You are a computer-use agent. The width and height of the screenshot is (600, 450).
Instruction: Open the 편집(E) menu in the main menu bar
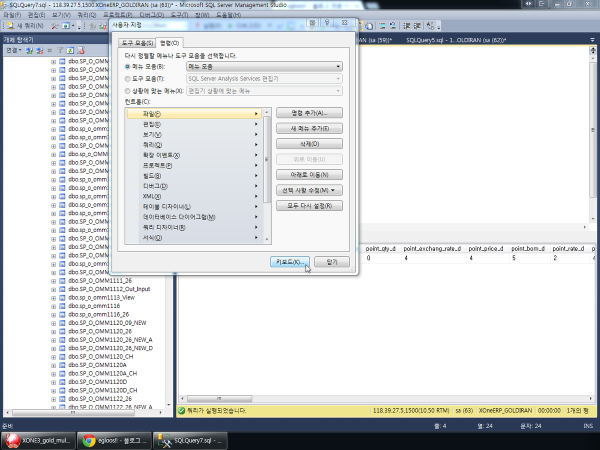pyautogui.click(x=36, y=15)
